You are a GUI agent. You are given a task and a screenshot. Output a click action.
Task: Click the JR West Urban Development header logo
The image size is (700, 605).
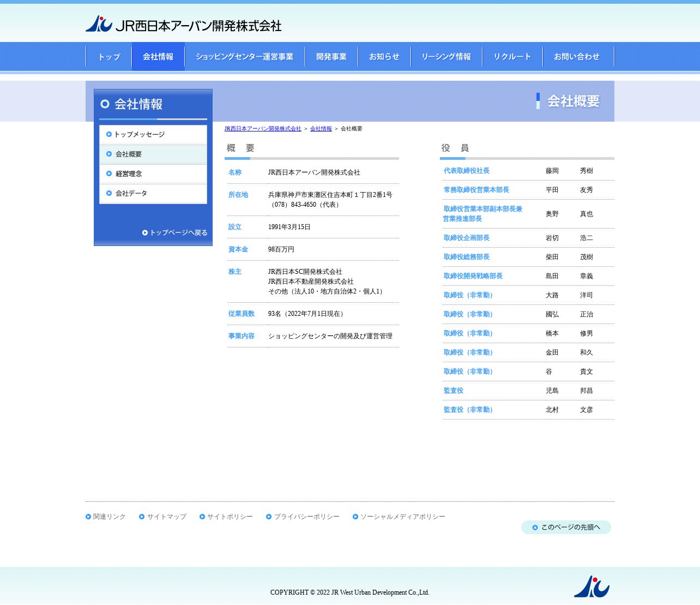point(183,24)
